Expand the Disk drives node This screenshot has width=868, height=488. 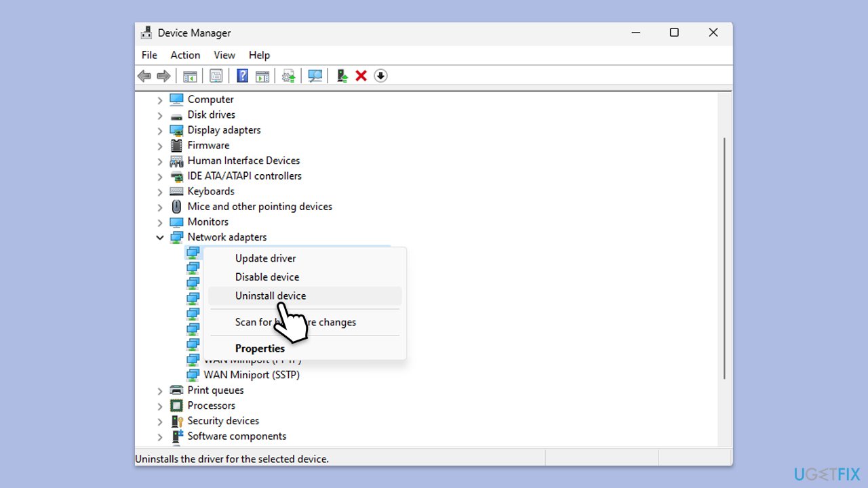pyautogui.click(x=160, y=115)
